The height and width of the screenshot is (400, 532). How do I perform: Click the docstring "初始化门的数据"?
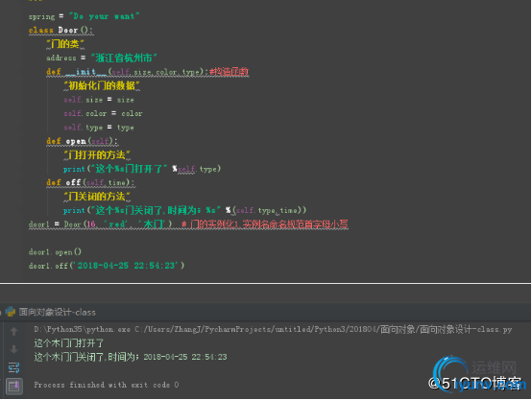[x=102, y=85]
